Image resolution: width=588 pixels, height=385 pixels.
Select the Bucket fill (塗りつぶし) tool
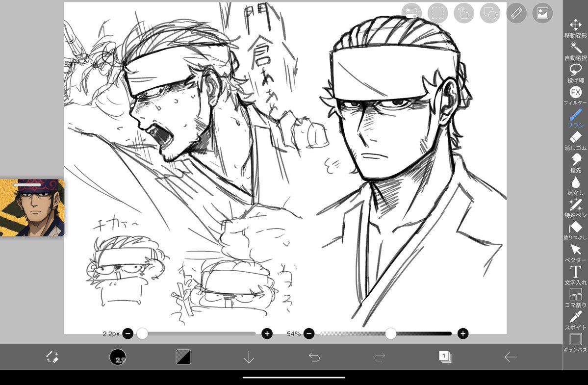pos(575,231)
